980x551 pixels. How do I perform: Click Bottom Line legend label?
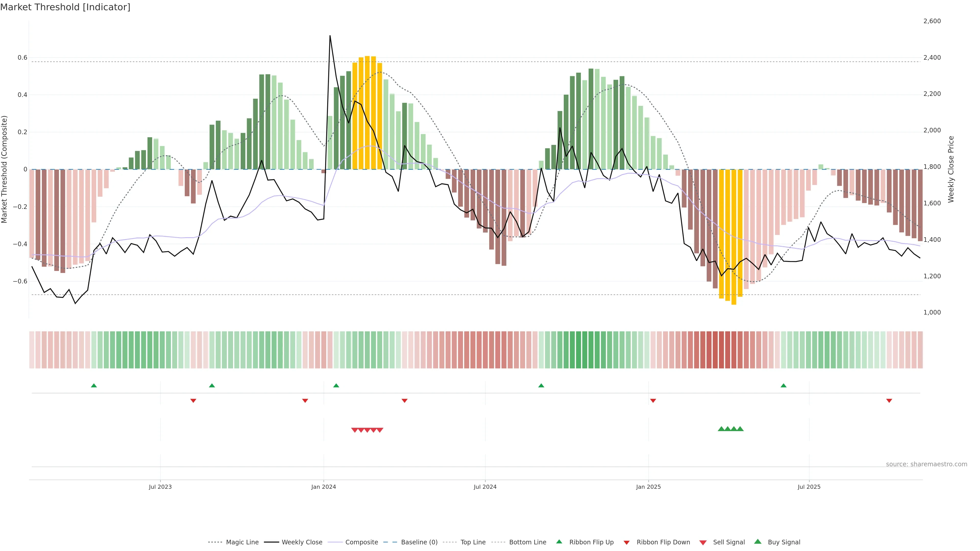click(x=527, y=542)
